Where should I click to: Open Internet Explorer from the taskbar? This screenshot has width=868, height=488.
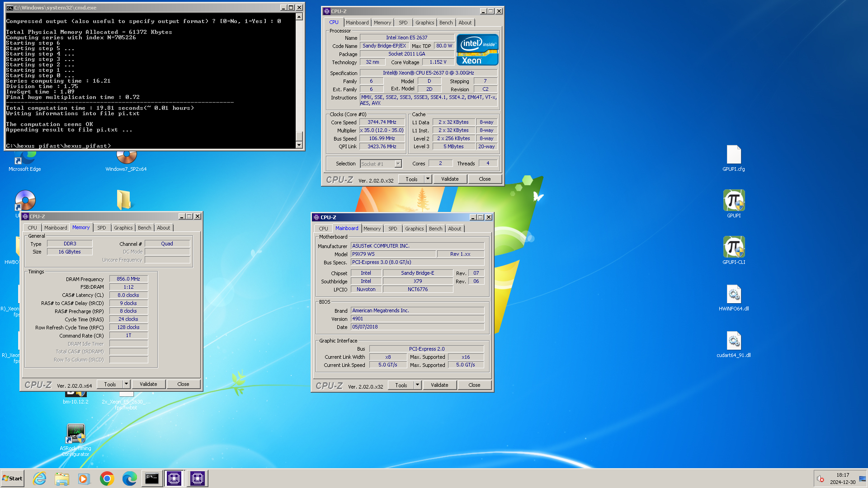point(40,479)
